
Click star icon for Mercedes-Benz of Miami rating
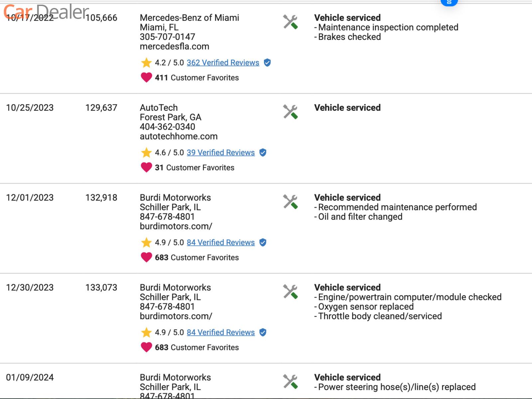click(x=146, y=63)
